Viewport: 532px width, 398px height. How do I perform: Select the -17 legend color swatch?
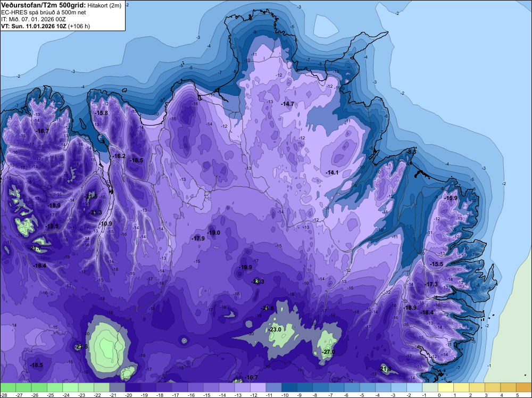(180, 388)
